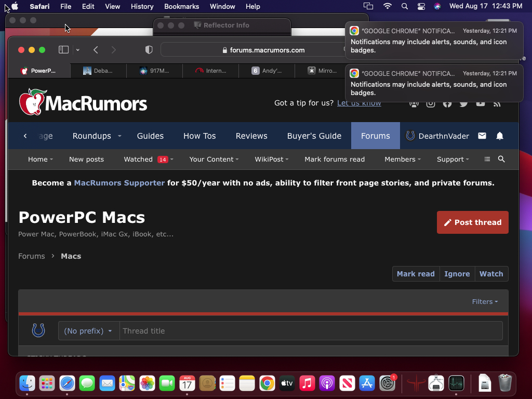The width and height of the screenshot is (532, 399).
Task: Expand Safari sidebar tab group chevron
Action: click(x=78, y=50)
